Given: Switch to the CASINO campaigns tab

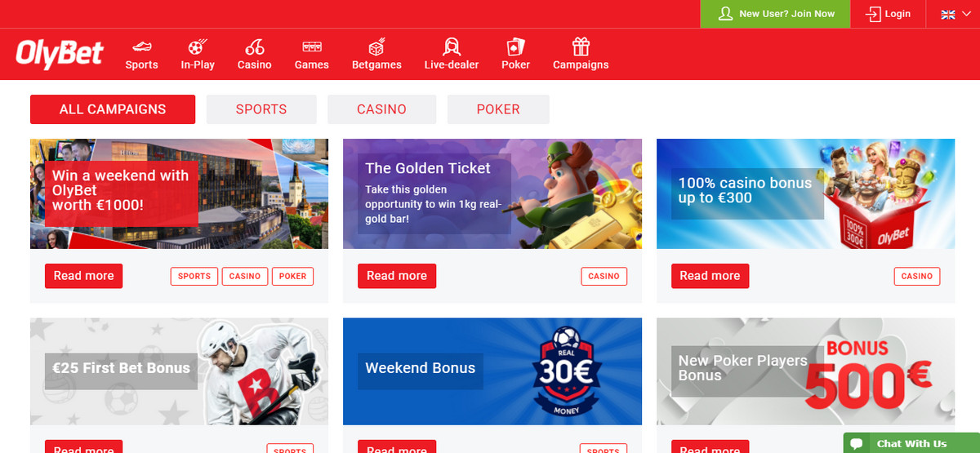Looking at the screenshot, I should point(381,109).
